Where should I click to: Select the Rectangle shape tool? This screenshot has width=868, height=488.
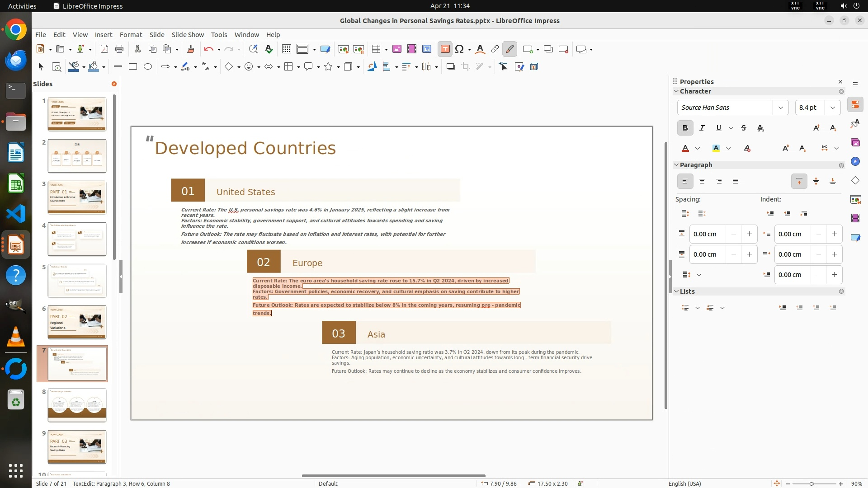(x=133, y=67)
